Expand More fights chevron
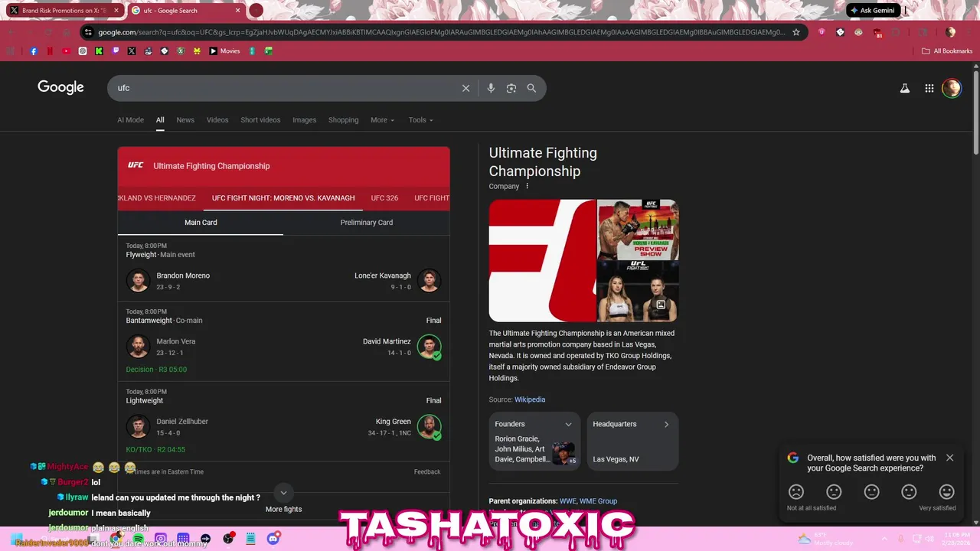Image resolution: width=980 pixels, height=551 pixels. pyautogui.click(x=283, y=493)
